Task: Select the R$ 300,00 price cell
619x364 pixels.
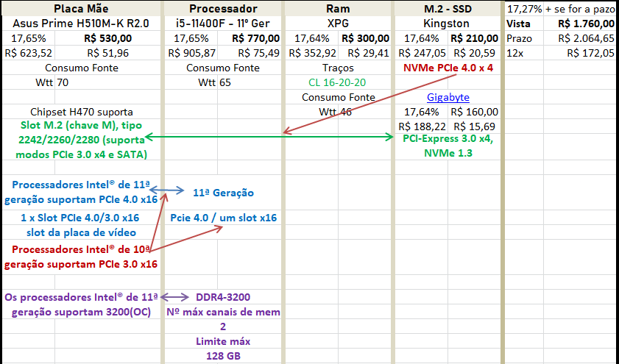Action: [365, 38]
